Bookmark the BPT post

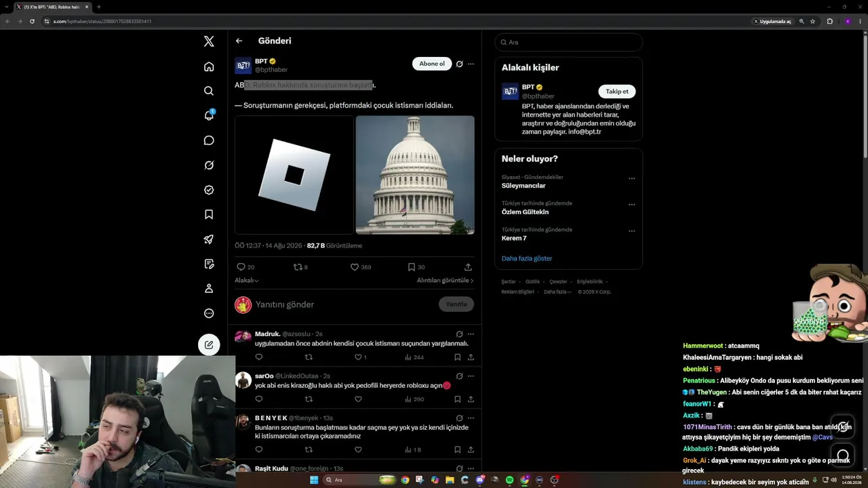[x=411, y=267]
